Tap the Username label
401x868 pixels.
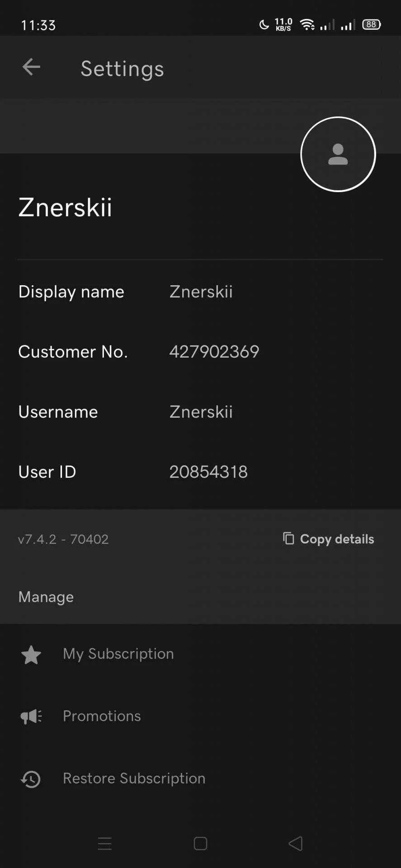coord(58,412)
